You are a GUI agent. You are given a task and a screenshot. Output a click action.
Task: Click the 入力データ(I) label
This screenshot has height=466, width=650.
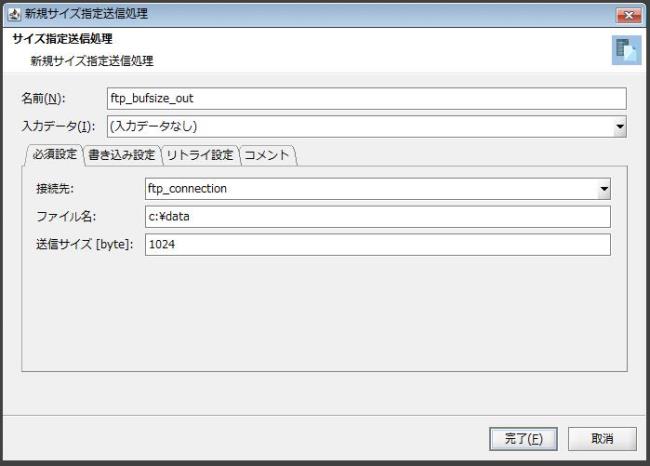pyautogui.click(x=59, y=127)
